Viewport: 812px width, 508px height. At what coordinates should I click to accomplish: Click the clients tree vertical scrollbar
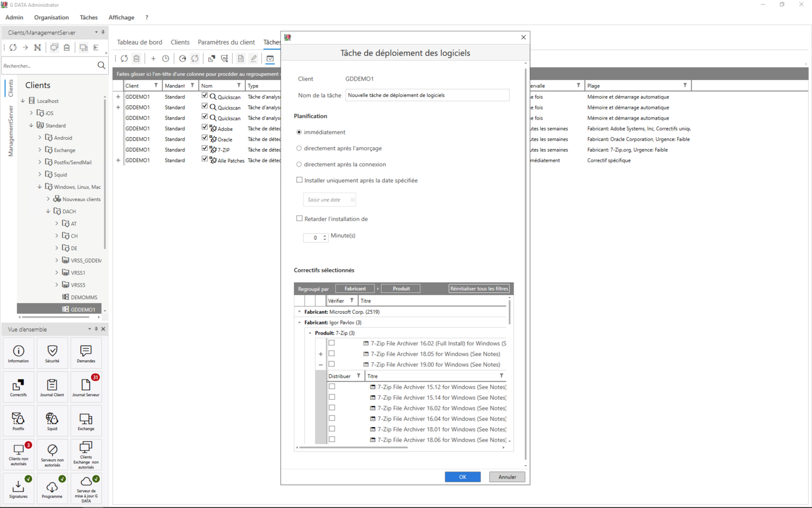tap(105, 175)
